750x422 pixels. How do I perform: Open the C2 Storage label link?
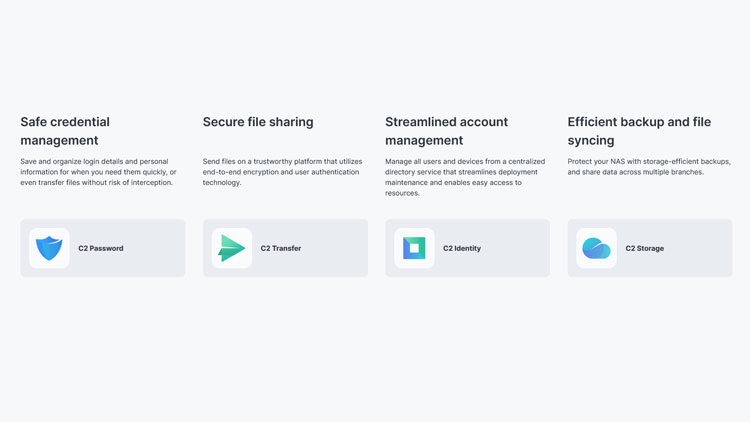645,248
